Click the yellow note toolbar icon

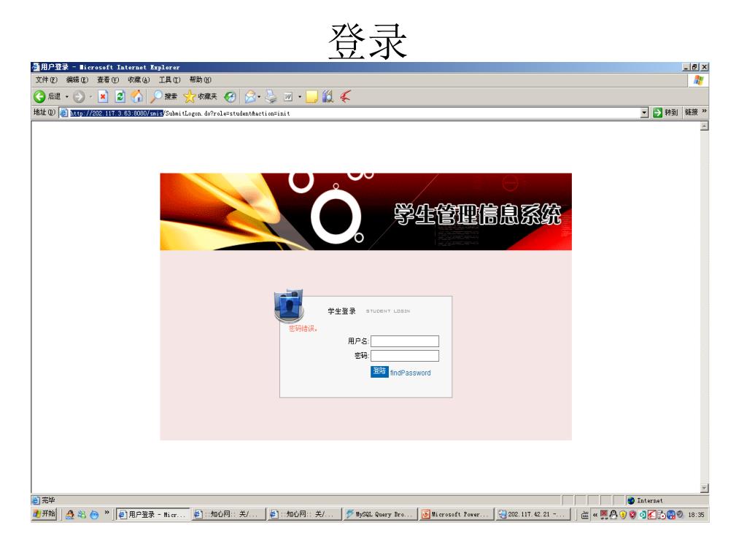click(x=311, y=97)
